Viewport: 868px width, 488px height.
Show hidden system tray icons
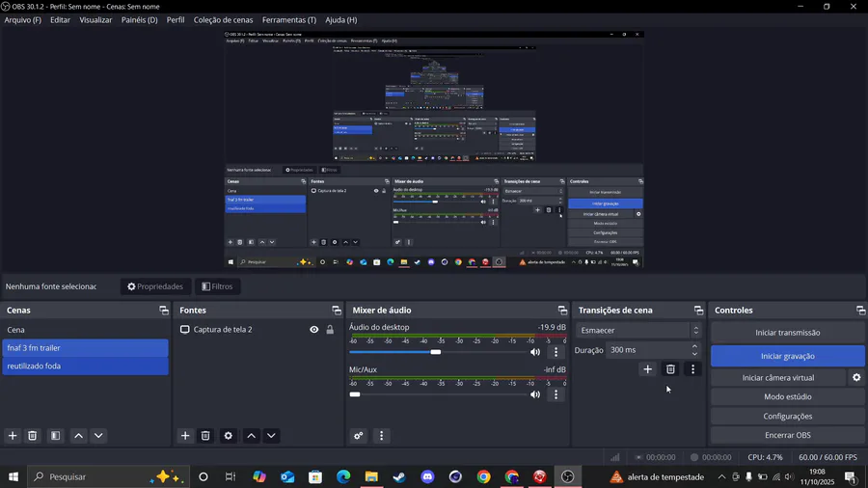(x=721, y=476)
